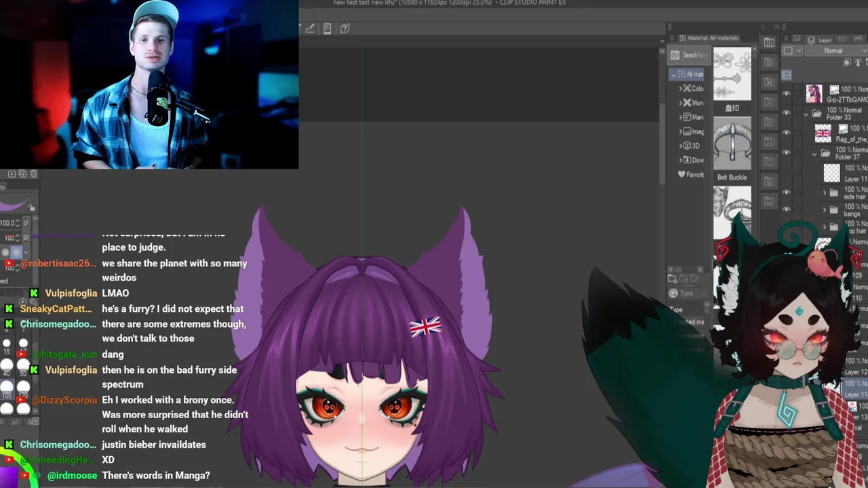This screenshot has height=488, width=868.
Task: Toggle lock checkbox next to G-p-2TTbQAMC layer
Action: (x=797, y=94)
